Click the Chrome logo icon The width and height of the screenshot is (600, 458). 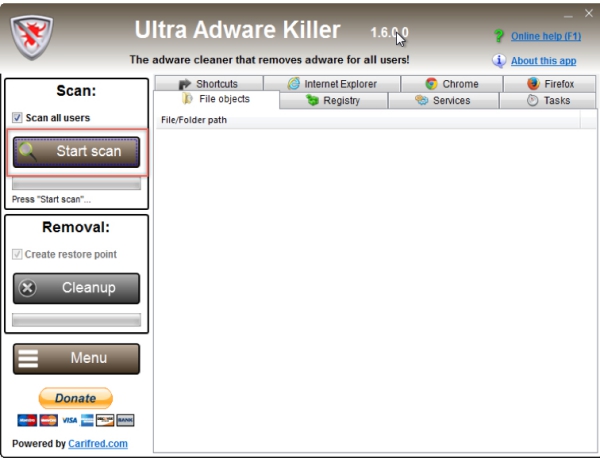click(431, 84)
